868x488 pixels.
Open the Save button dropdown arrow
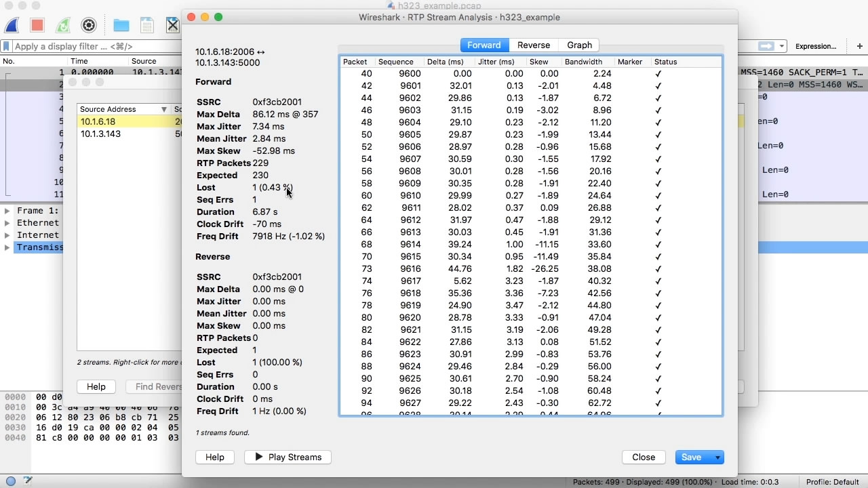[717, 457]
